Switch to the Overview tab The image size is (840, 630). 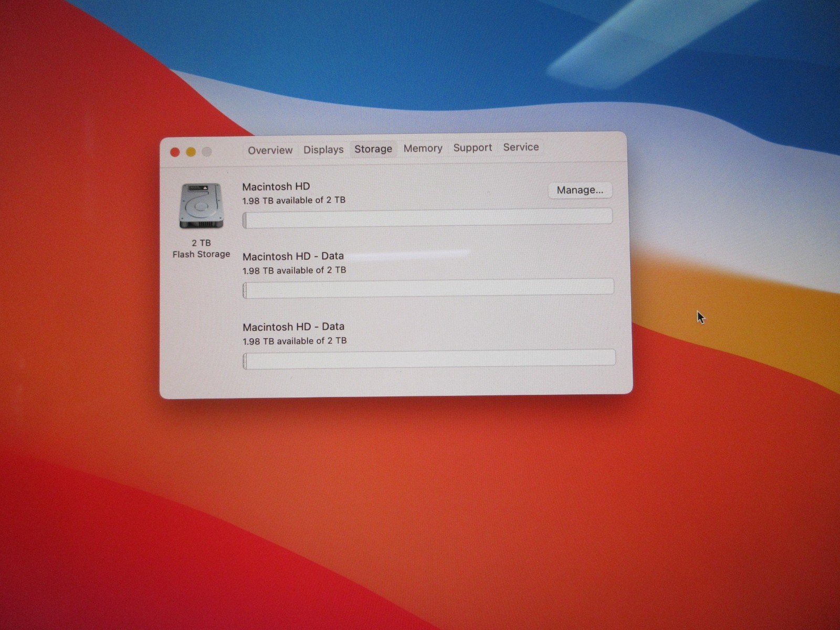270,150
